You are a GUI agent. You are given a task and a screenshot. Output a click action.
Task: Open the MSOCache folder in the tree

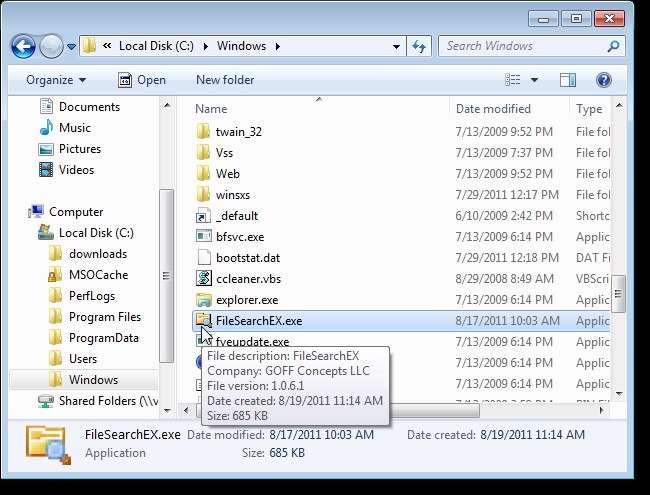click(88, 275)
